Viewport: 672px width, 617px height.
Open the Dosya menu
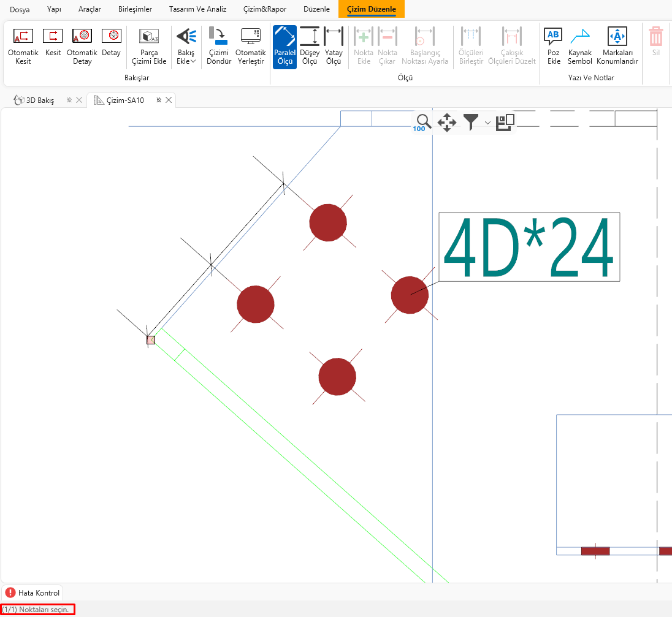click(x=20, y=9)
